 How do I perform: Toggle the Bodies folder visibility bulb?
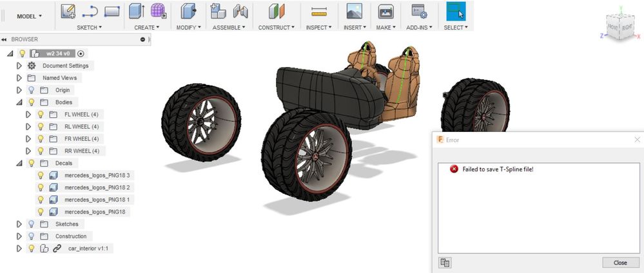31,102
